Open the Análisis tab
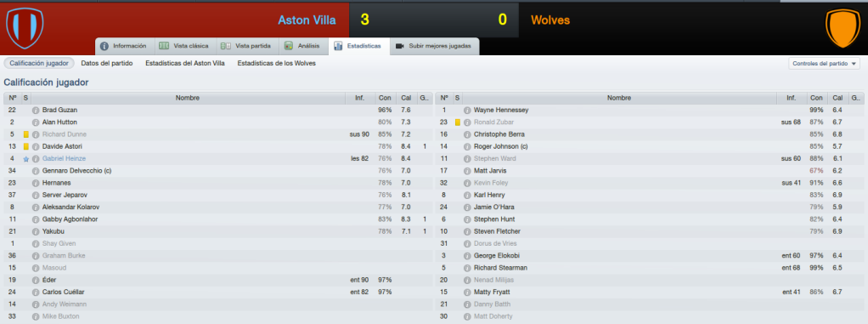 click(302, 46)
